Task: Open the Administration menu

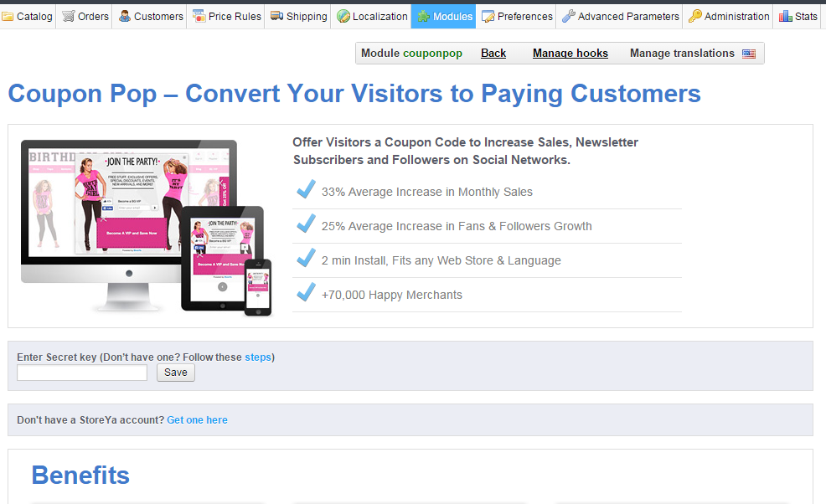Action: click(736, 16)
